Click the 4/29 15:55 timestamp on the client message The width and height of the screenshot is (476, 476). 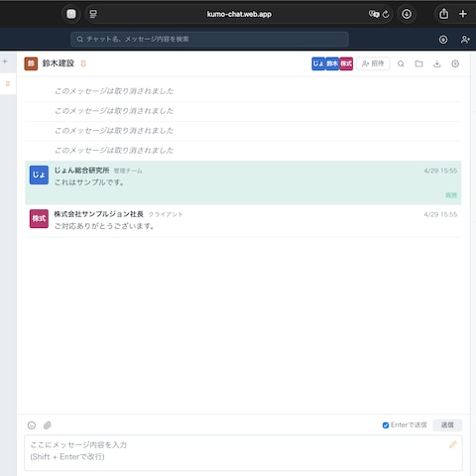pyautogui.click(x=440, y=214)
